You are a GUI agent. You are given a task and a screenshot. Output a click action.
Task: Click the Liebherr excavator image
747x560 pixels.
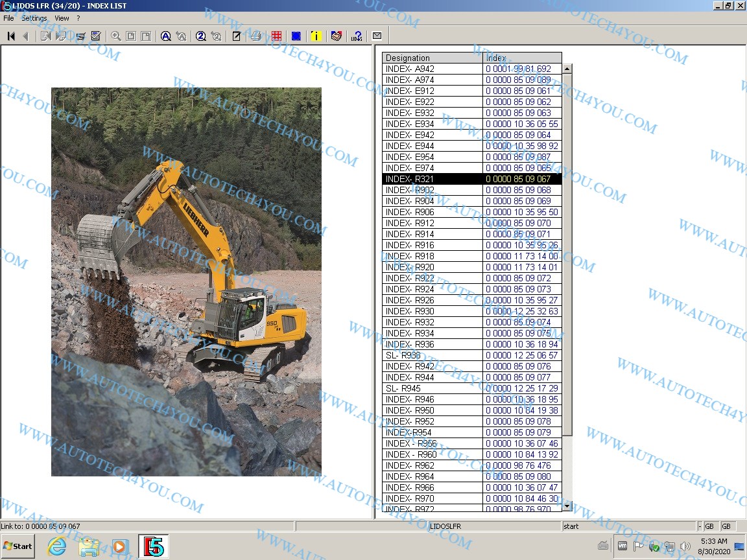click(x=186, y=282)
